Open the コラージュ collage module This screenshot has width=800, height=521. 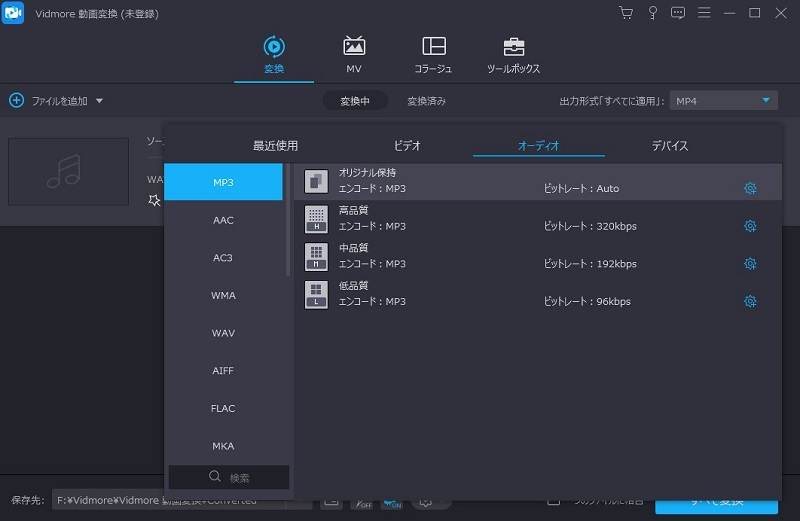tap(433, 55)
